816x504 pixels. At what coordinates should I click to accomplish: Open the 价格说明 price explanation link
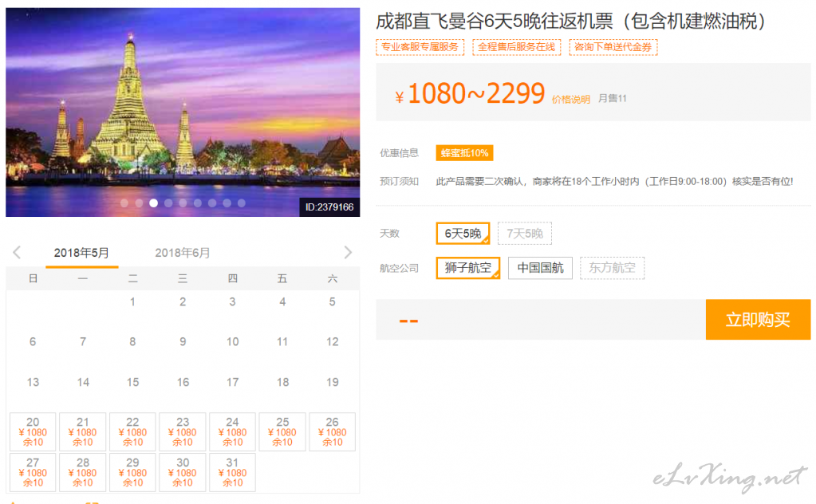[x=571, y=100]
